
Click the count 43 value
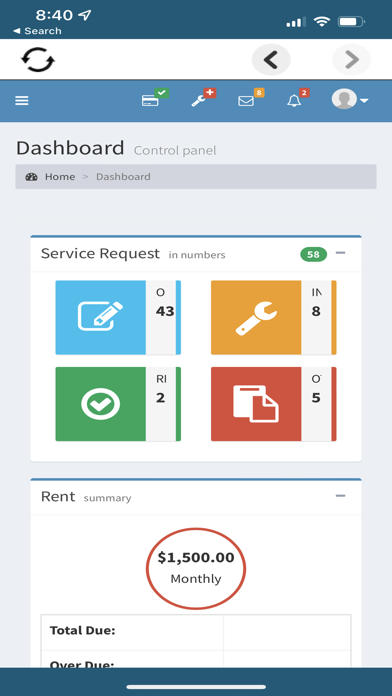(165, 312)
